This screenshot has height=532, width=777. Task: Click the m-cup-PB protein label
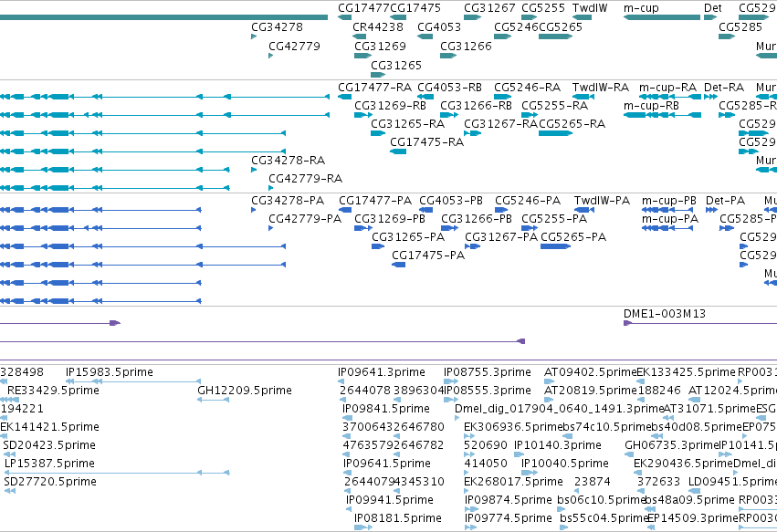[x=669, y=201]
